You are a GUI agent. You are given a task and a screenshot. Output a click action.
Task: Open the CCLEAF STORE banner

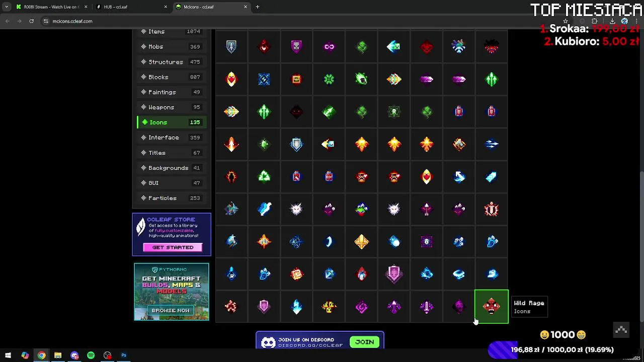[x=172, y=234]
